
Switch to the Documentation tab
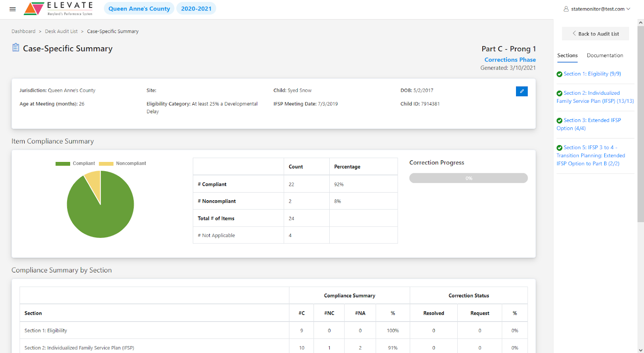point(605,56)
